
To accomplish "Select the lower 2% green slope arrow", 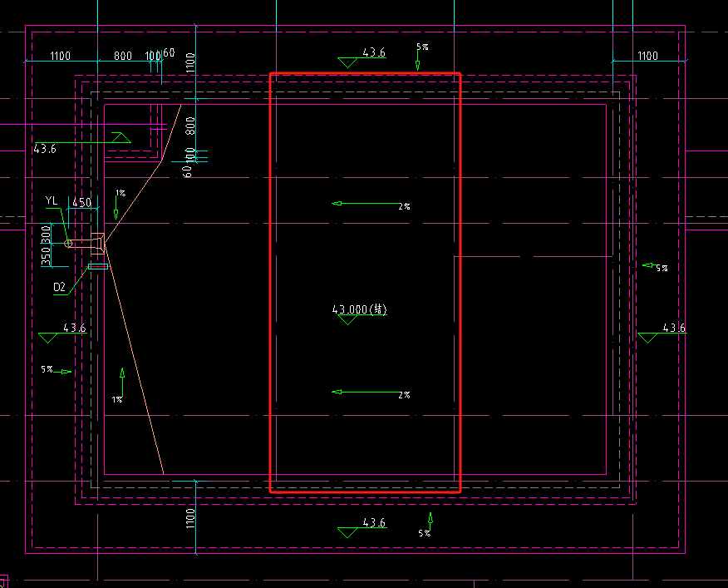I will 365,392.
